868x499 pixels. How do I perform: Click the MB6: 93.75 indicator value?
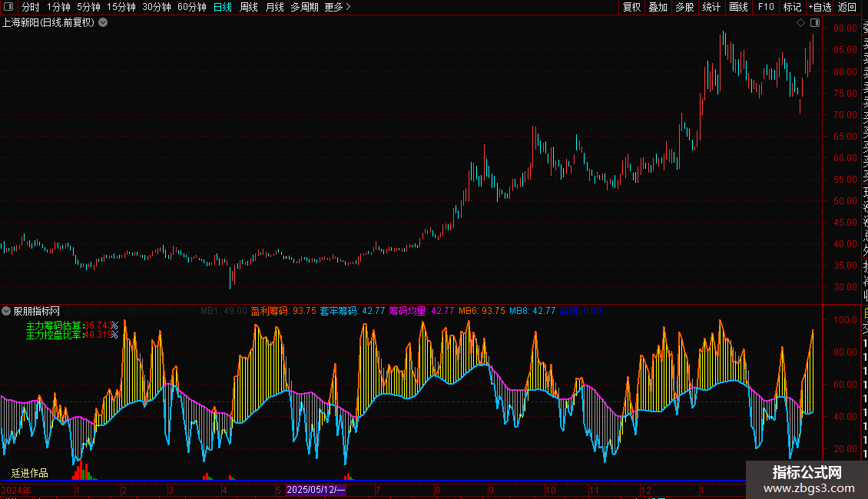[x=482, y=311]
